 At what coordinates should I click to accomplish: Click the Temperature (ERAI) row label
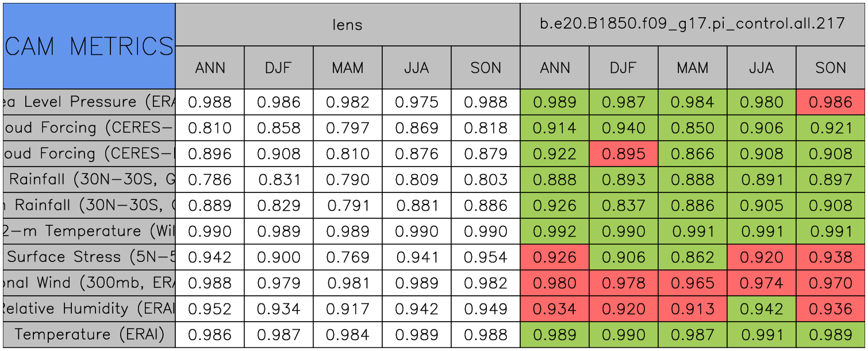click(89, 334)
